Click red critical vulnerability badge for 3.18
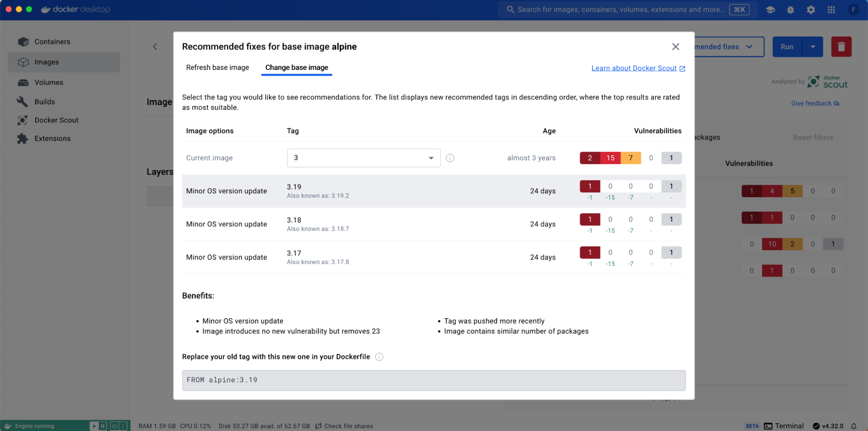The image size is (868, 431). 590,219
